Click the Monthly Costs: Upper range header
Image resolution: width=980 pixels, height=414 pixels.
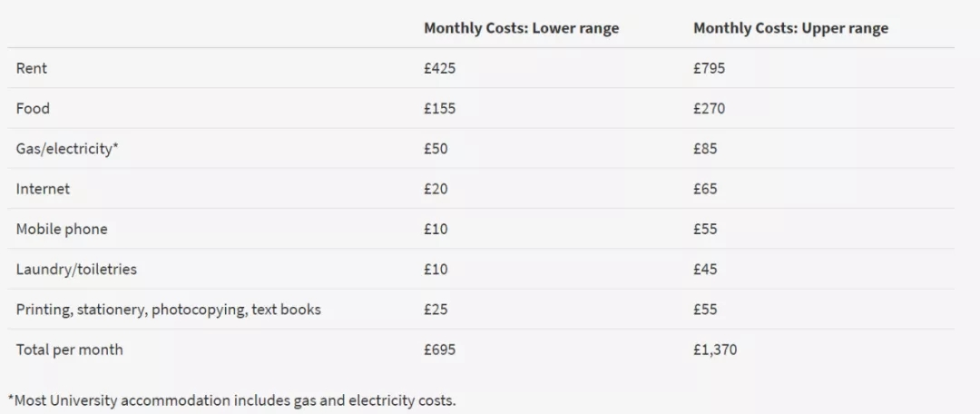pos(790,28)
